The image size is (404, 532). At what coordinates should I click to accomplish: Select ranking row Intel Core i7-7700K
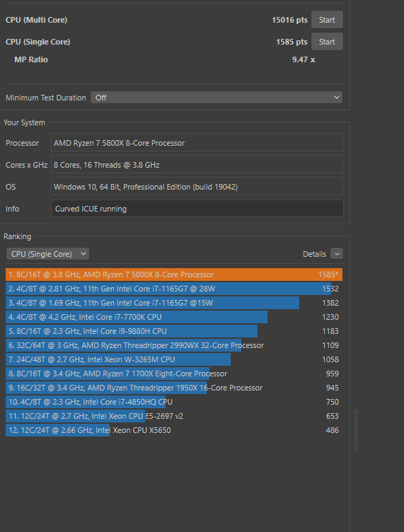coord(174,317)
